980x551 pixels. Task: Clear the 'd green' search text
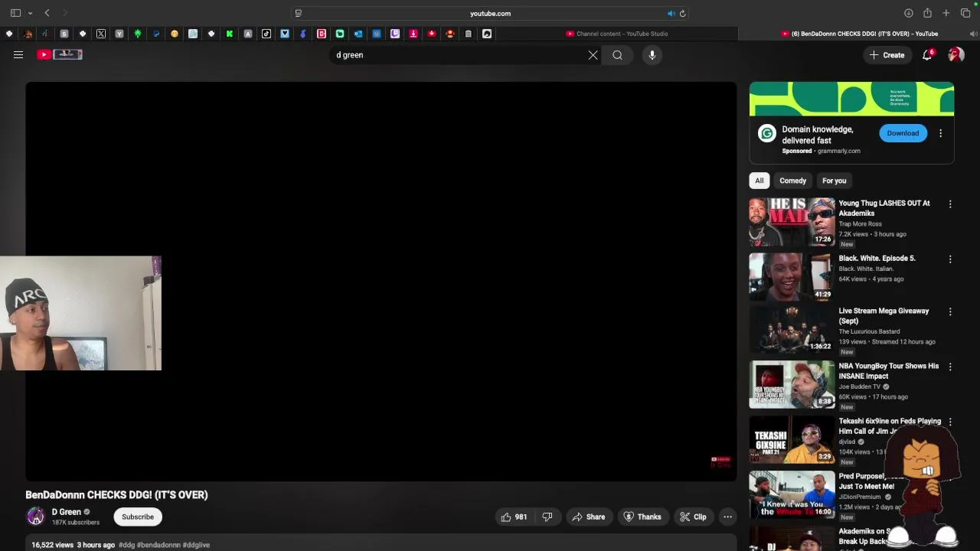pos(593,55)
